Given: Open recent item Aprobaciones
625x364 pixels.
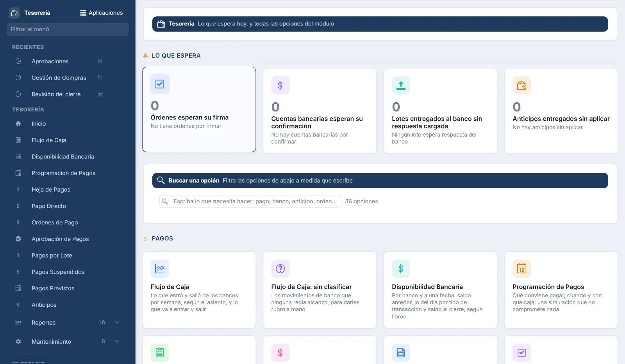Looking at the screenshot, I should [x=68, y=61].
